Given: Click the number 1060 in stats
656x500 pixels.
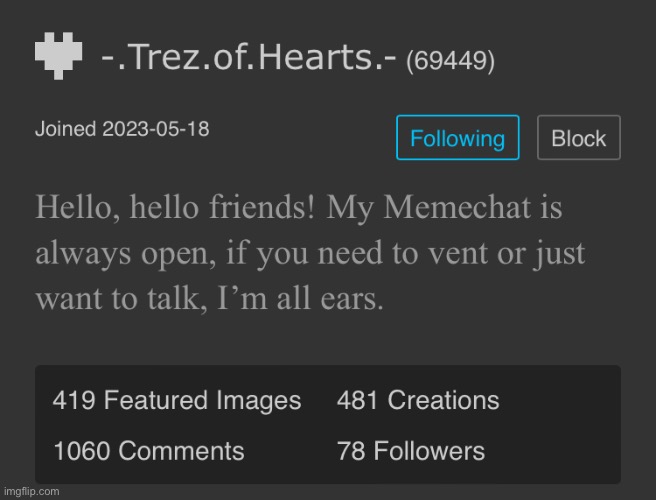Looking at the screenshot, I should coord(82,450).
